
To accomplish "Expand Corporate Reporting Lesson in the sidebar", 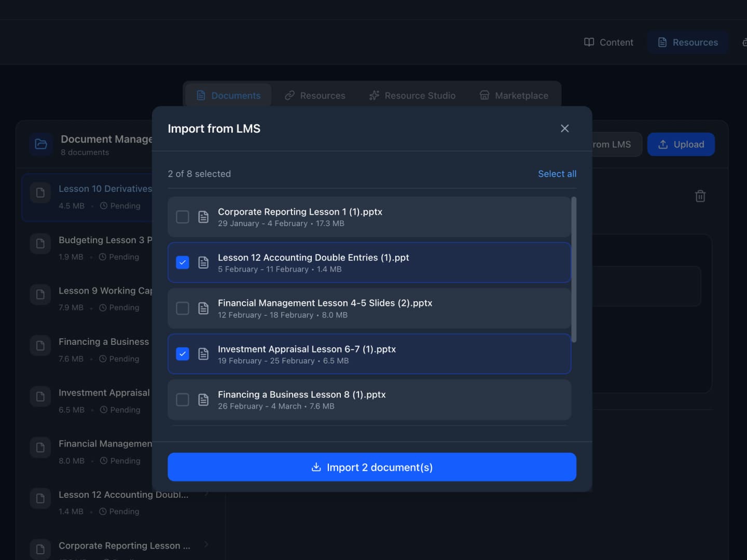I will [x=206, y=545].
